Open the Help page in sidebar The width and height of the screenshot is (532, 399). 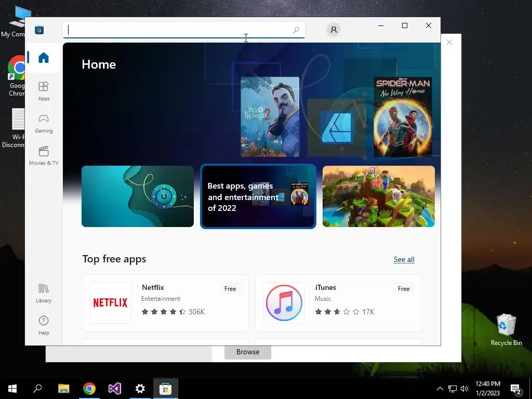coord(44,325)
